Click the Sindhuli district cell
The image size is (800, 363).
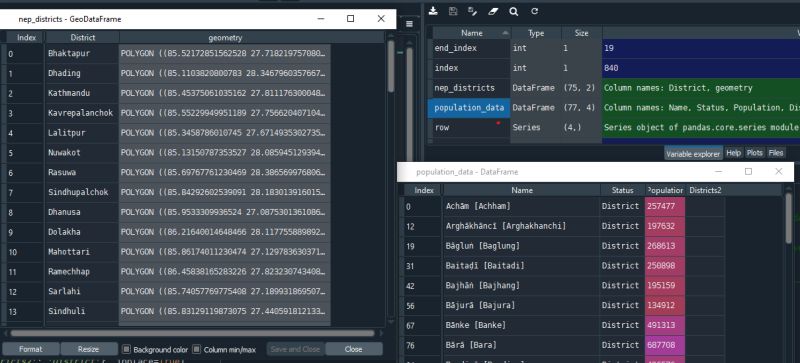[x=82, y=311]
